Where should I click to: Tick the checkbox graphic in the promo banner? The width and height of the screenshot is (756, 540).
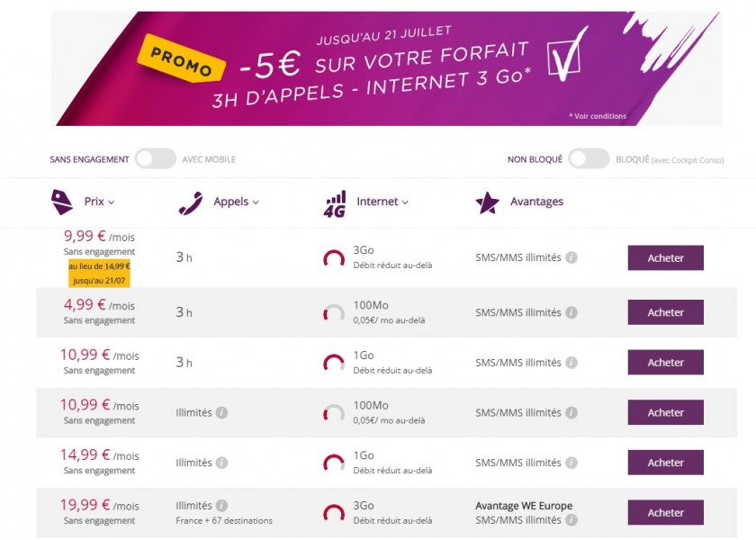coord(566,56)
